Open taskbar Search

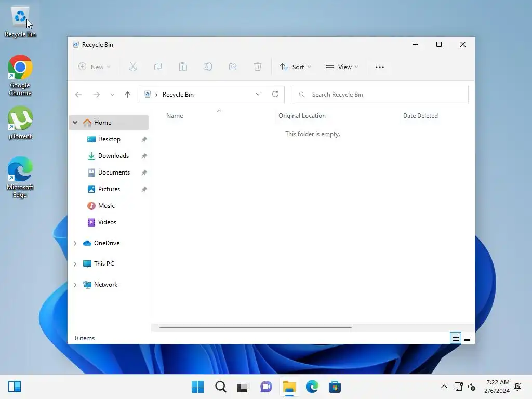click(x=220, y=387)
